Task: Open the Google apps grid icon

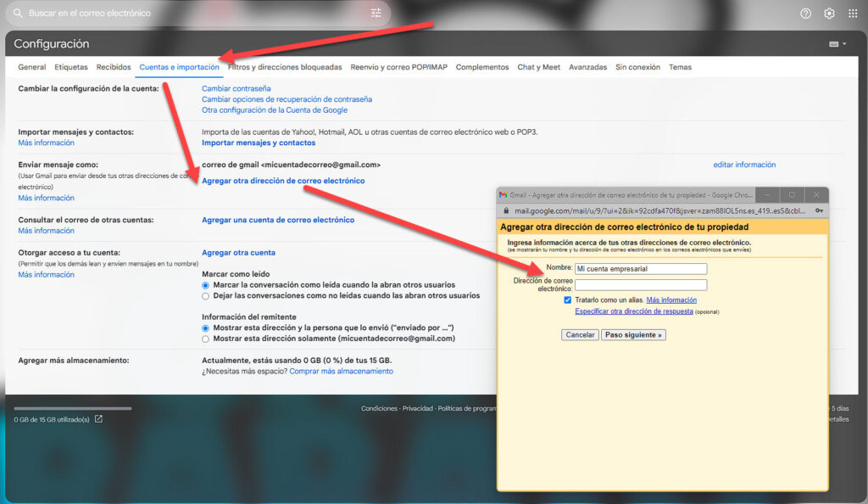Action: (x=853, y=14)
